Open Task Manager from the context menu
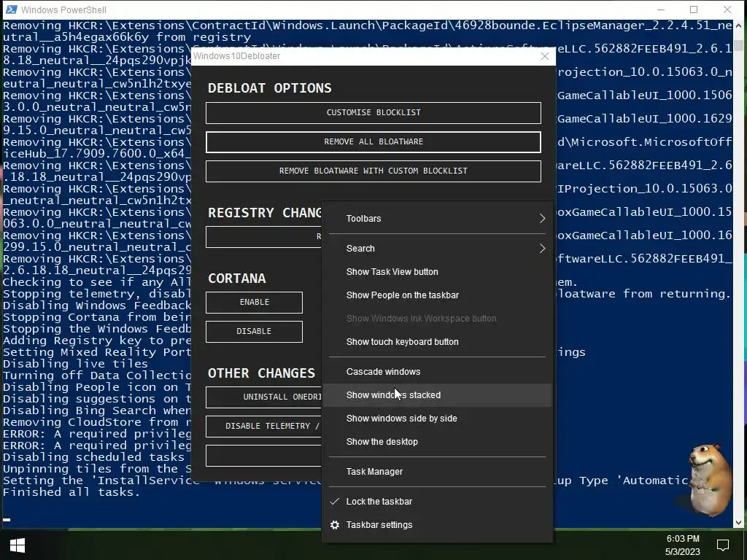The width and height of the screenshot is (747, 560). (x=438, y=472)
